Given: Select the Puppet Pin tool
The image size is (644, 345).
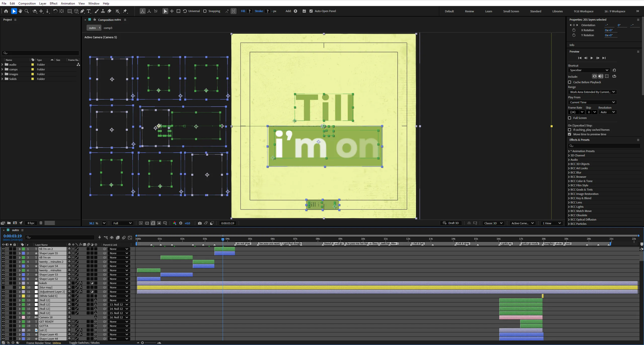Looking at the screenshot, I should tap(125, 11).
